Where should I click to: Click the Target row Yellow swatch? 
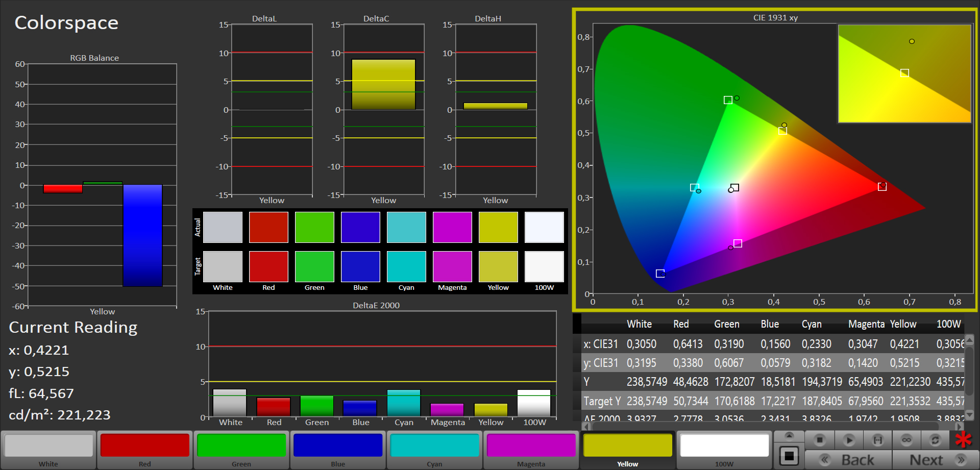coord(498,266)
